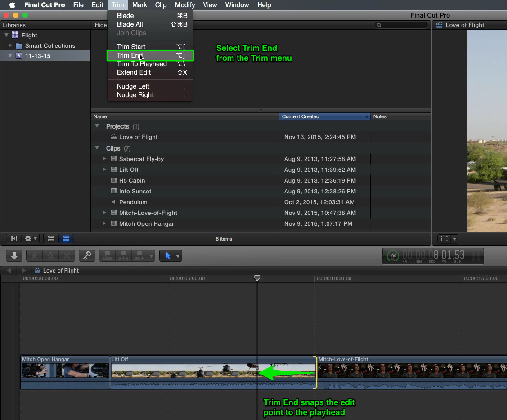Image resolution: width=507 pixels, height=420 pixels.
Task: Click the browser search field
Action: [x=401, y=25]
